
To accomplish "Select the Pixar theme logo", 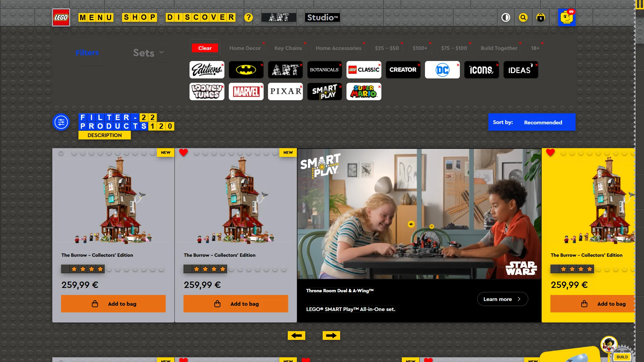I will click(285, 92).
